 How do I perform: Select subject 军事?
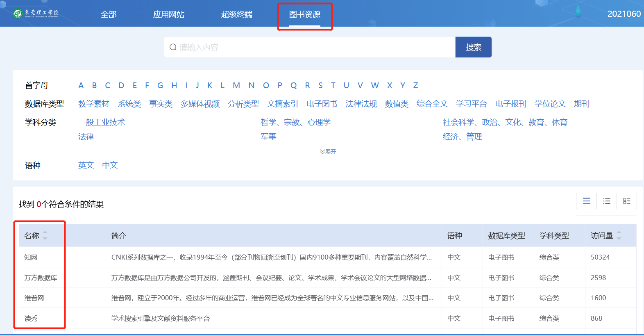269,137
